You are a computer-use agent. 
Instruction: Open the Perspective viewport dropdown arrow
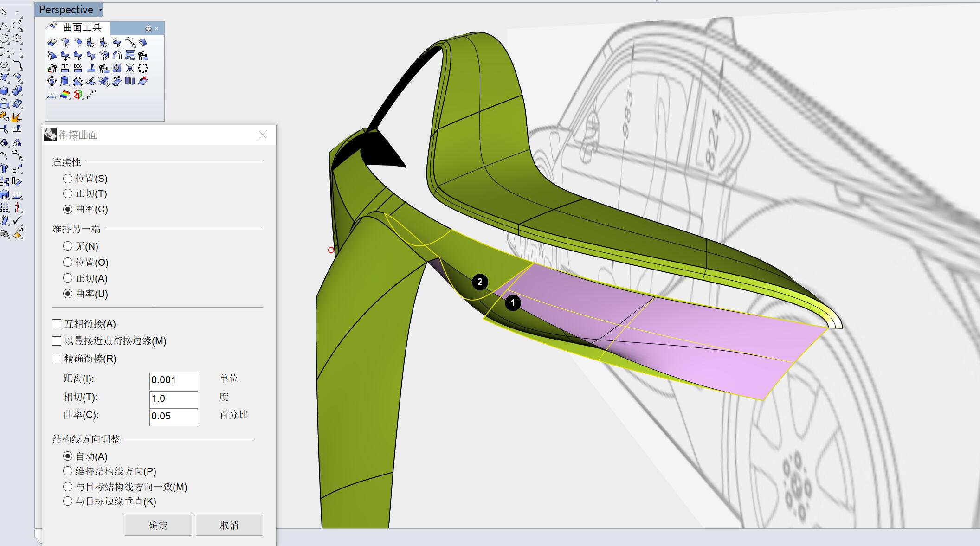point(100,9)
